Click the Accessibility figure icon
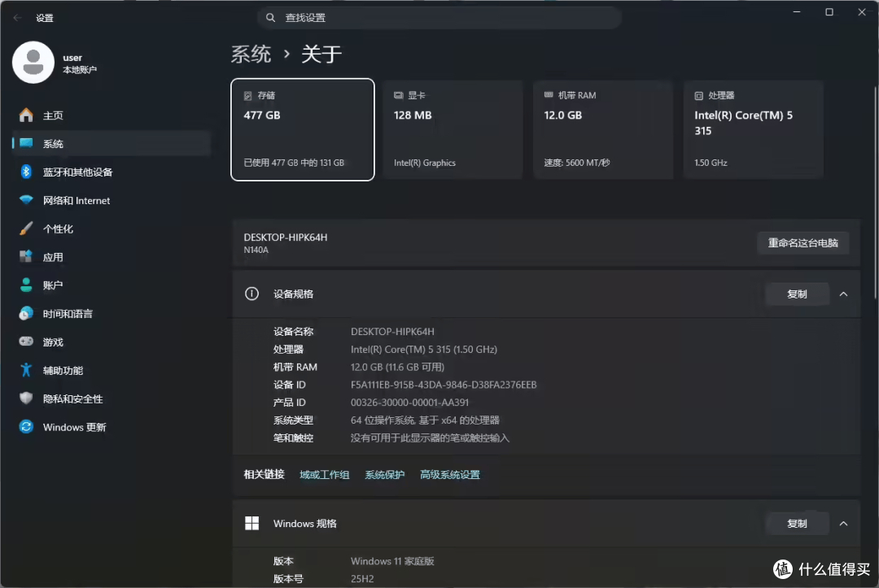The height and width of the screenshot is (588, 879). click(26, 370)
